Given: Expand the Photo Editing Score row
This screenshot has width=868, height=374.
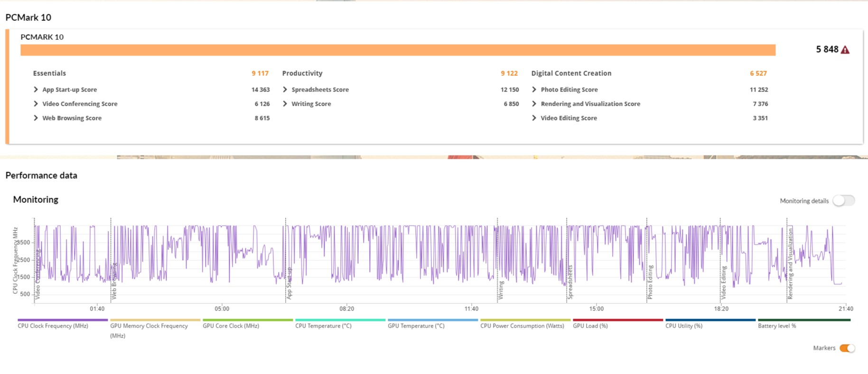Looking at the screenshot, I should (534, 90).
